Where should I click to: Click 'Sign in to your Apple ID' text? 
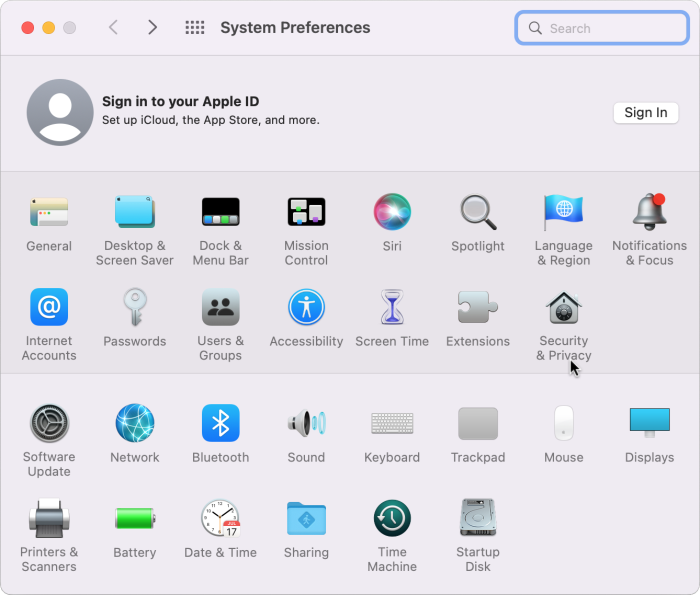point(180,101)
